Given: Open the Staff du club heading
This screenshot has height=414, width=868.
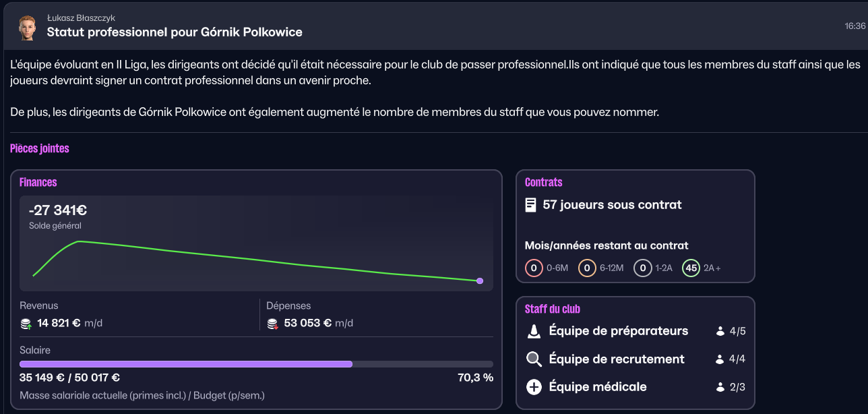Looking at the screenshot, I should pos(552,309).
